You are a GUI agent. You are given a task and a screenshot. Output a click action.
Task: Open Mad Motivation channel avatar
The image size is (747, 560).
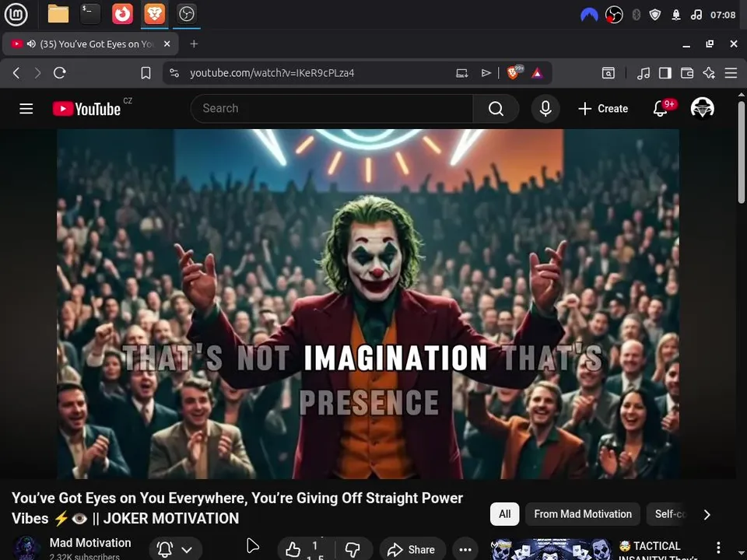tap(26, 548)
